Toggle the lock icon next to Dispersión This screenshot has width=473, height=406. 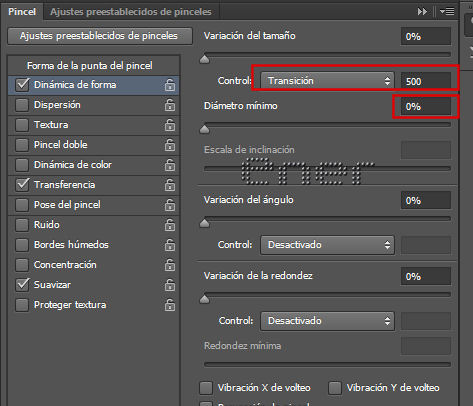click(170, 105)
